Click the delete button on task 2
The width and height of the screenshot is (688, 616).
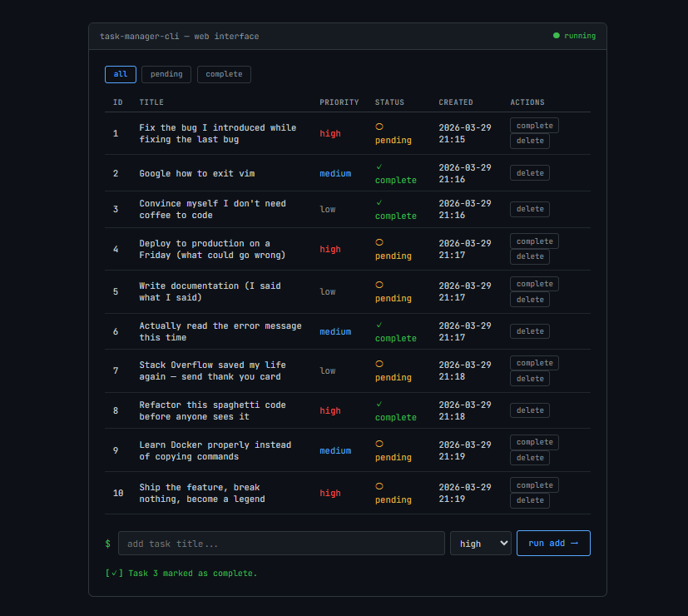click(529, 172)
